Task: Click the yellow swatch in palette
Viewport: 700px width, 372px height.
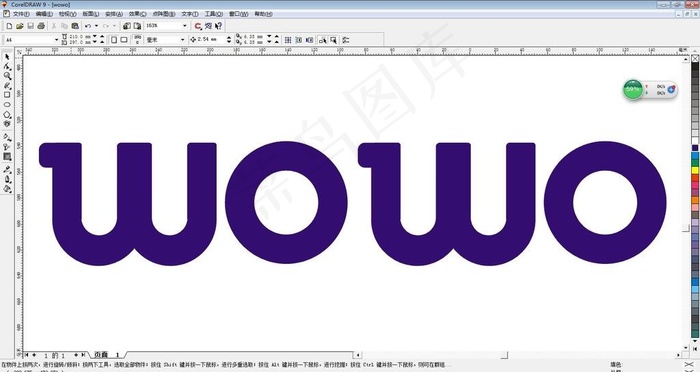Action: point(695,170)
